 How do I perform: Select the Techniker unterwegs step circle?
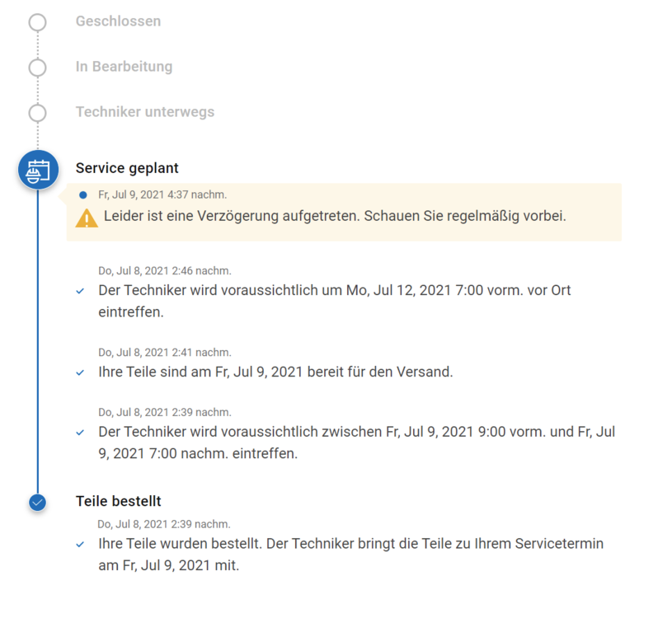coord(37,113)
